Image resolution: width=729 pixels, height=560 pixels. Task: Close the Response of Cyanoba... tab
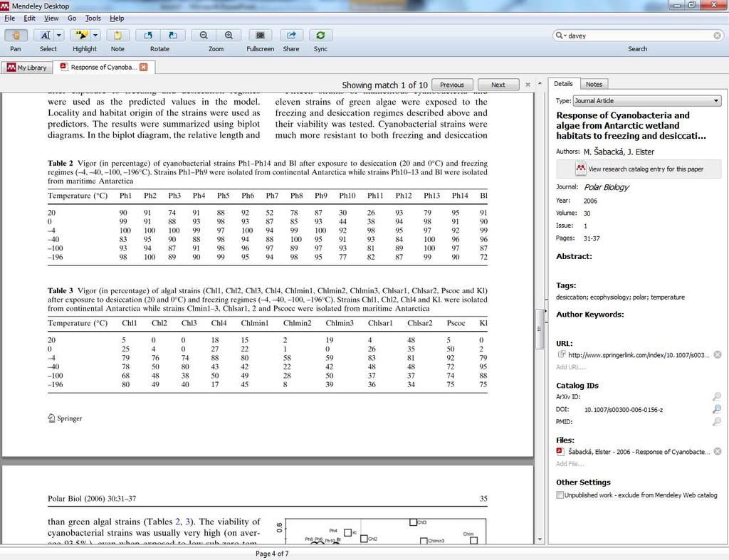tap(144, 68)
